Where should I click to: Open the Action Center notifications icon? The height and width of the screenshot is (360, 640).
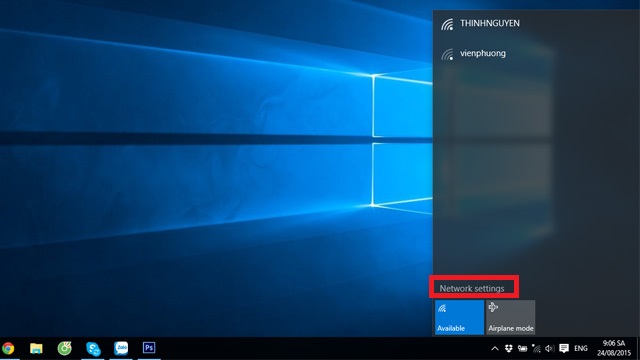point(564,348)
